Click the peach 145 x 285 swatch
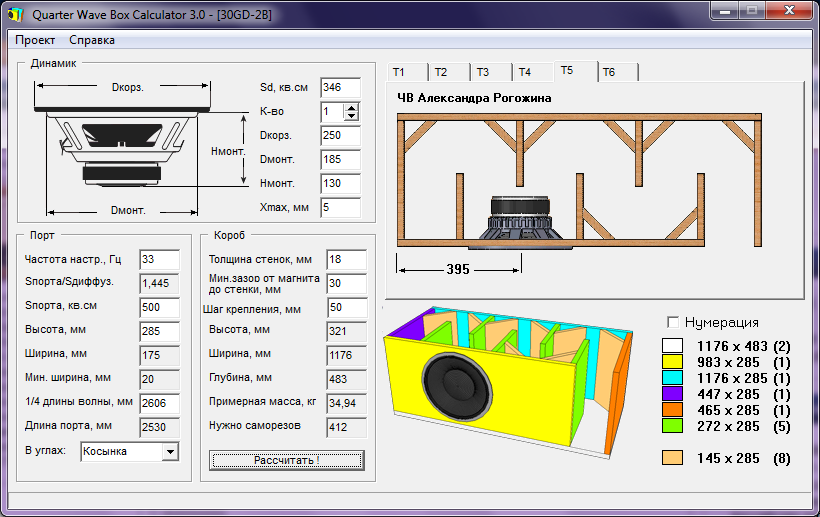 (x=673, y=458)
